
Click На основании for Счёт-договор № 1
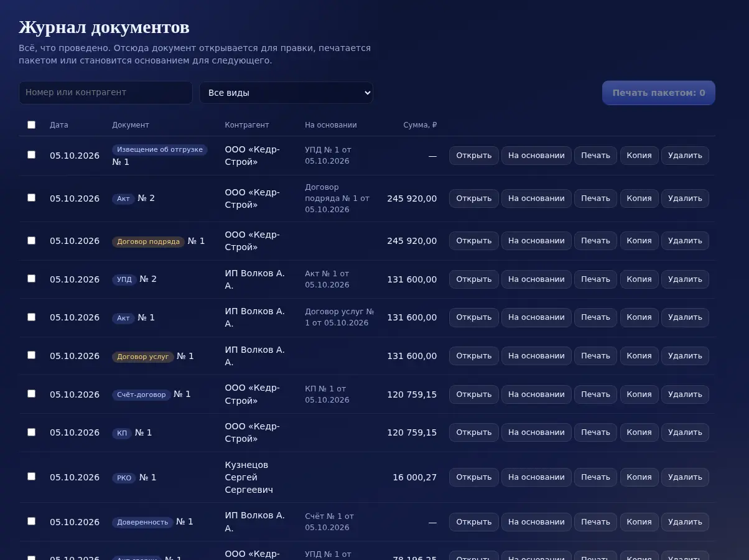point(536,394)
